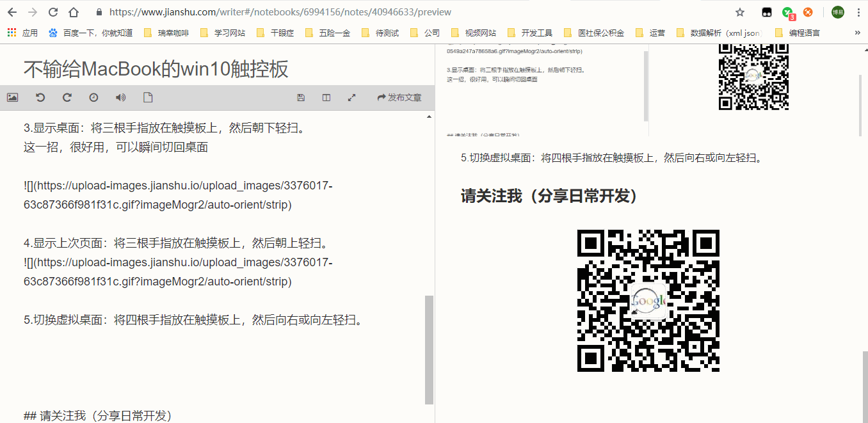
Task: Click the speaker icon in the editor toolbar
Action: 120,97
